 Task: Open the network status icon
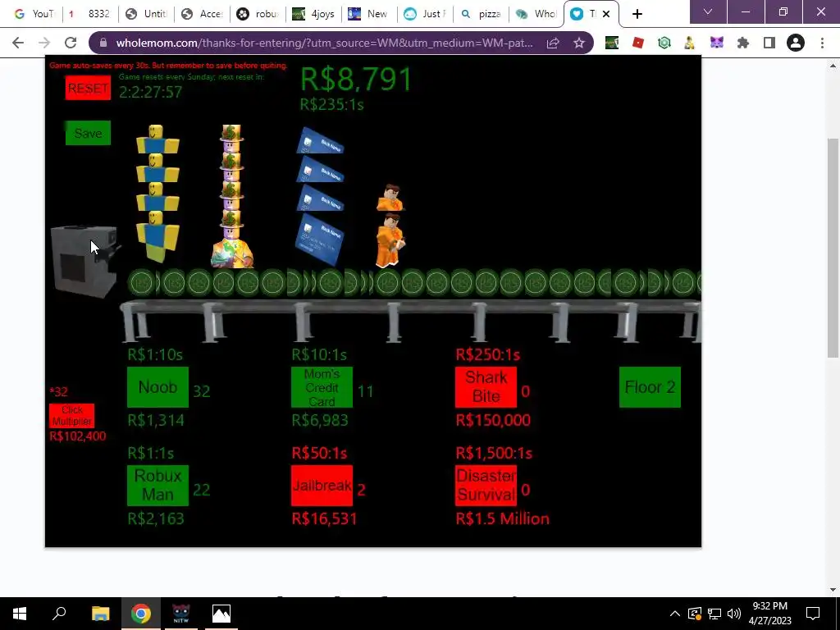pyautogui.click(x=714, y=614)
